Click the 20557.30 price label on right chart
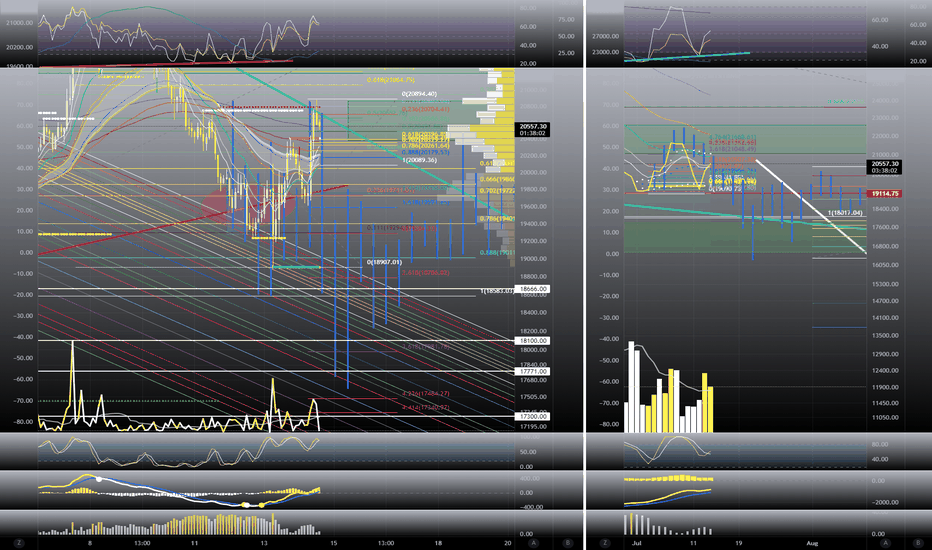The width and height of the screenshot is (932, 550). coord(885,167)
